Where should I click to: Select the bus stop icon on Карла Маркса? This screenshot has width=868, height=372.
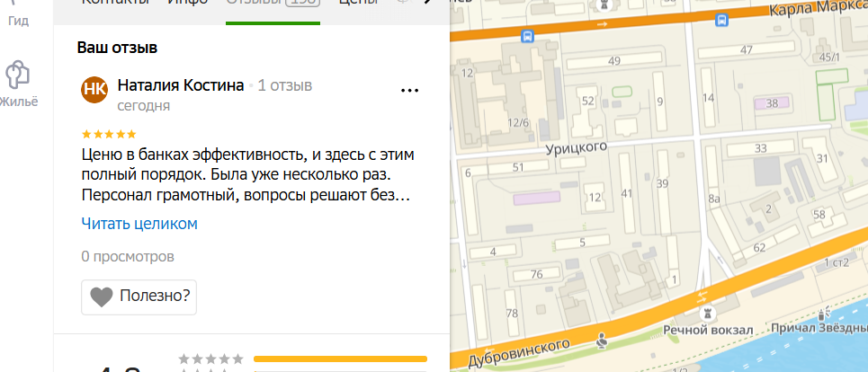click(721, 21)
